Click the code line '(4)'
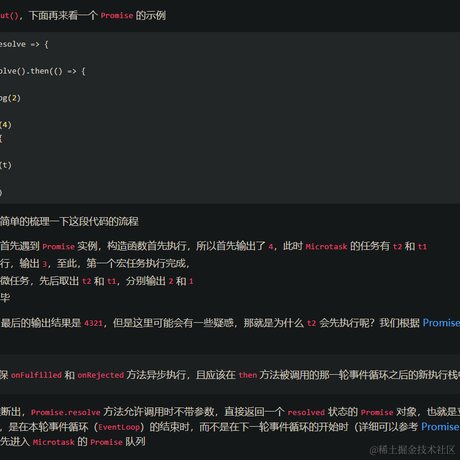 click(6, 125)
